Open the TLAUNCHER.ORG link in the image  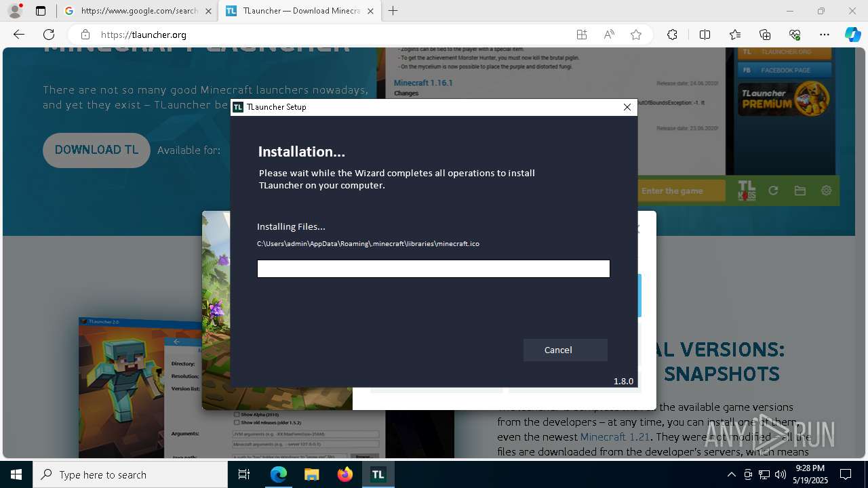785,52
